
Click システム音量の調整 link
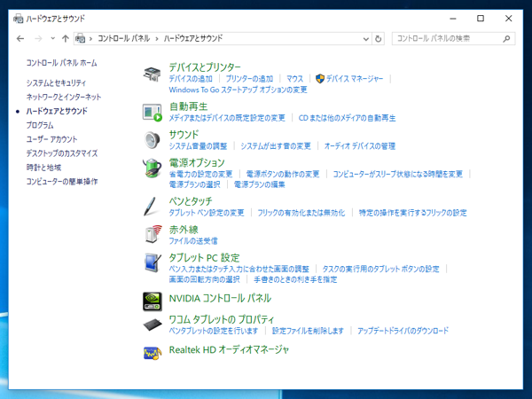[198, 146]
